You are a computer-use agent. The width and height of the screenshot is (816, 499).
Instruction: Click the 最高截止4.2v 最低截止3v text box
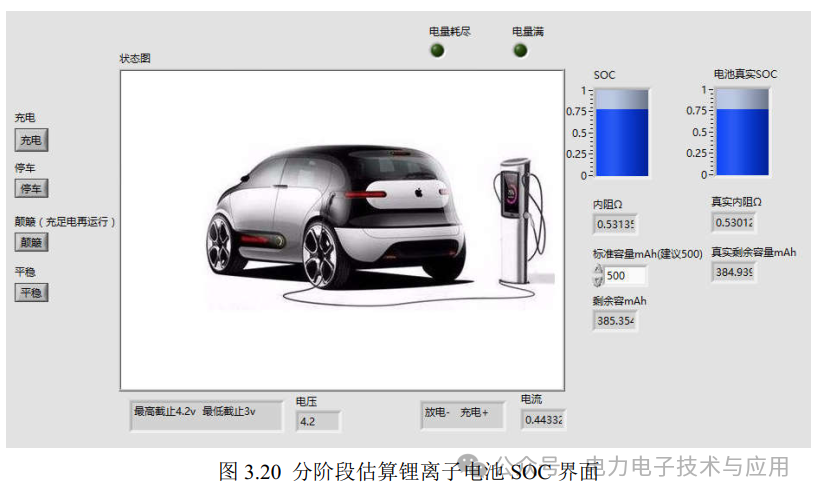point(206,415)
